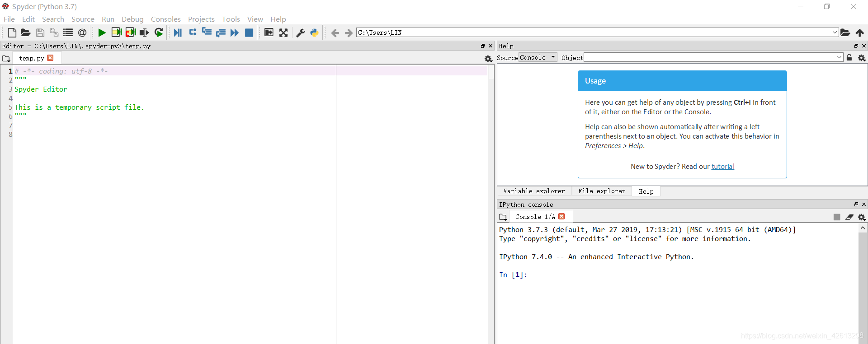Save the current file
This screenshot has width=868, height=344.
[40, 33]
